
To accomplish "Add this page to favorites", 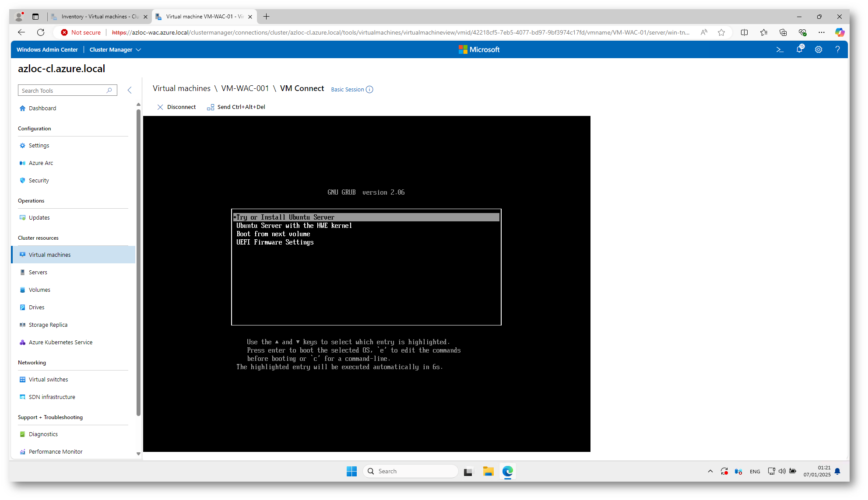I will coord(721,32).
